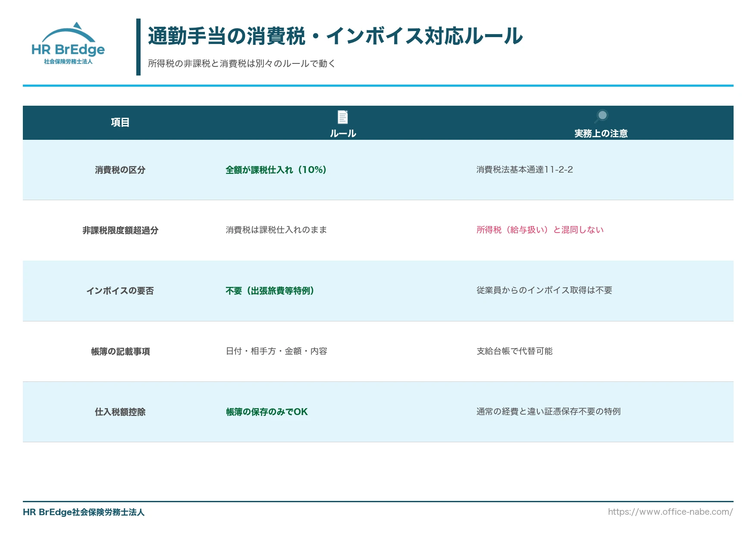
Task: Click the 仕入税額控除 row label
Action: (120, 412)
